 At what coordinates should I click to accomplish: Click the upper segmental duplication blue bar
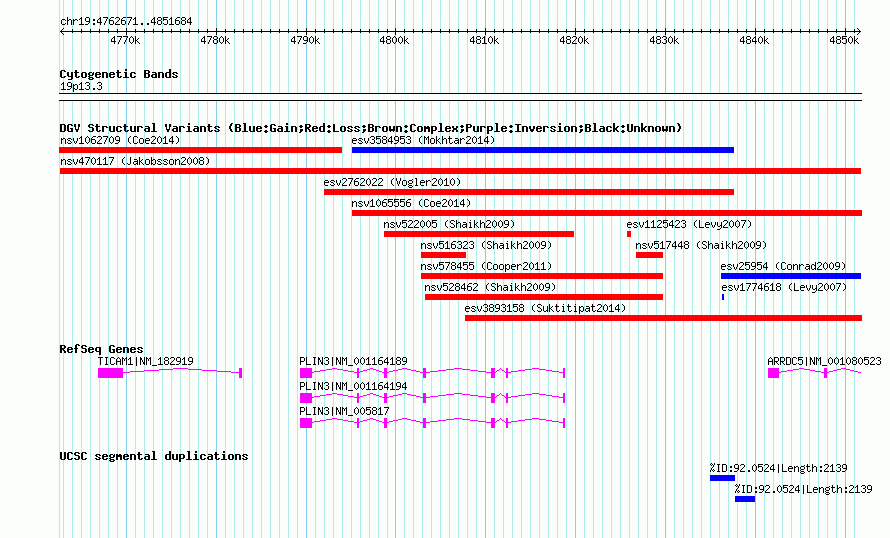(722, 478)
